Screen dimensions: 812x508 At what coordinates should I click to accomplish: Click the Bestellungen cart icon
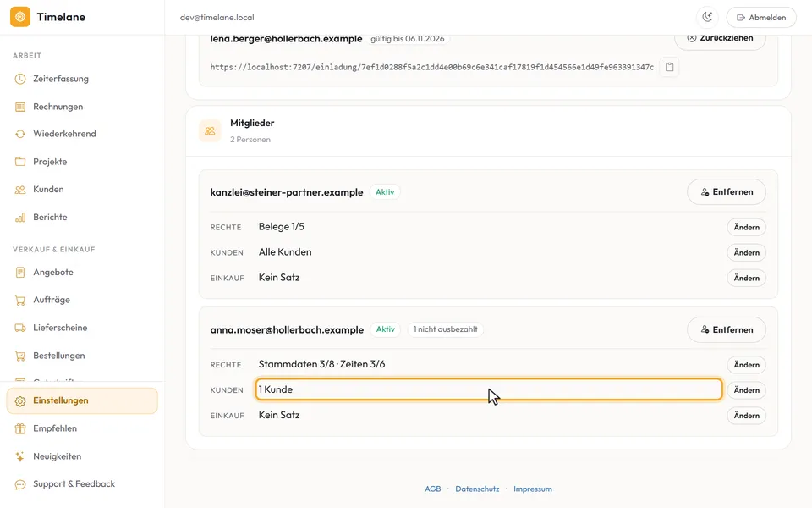pos(20,356)
